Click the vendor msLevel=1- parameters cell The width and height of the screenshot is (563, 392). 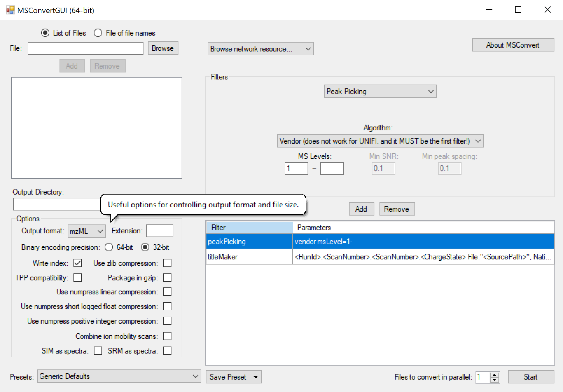423,241
